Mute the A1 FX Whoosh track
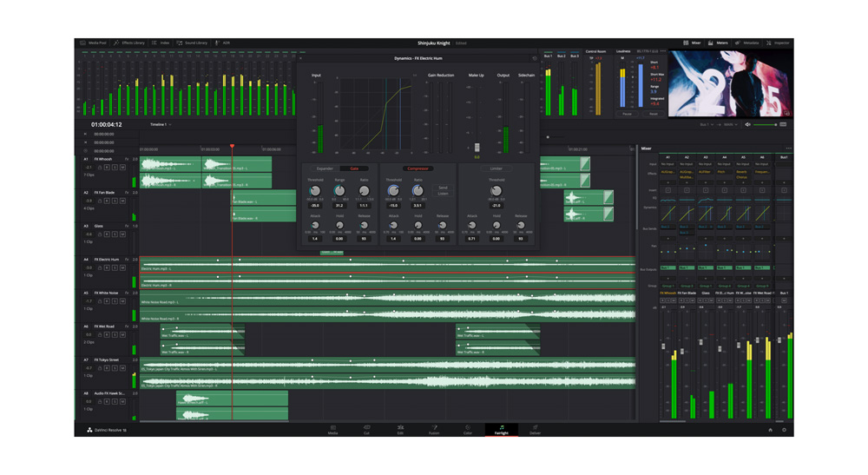This screenshot has height=475, width=868. point(123,168)
